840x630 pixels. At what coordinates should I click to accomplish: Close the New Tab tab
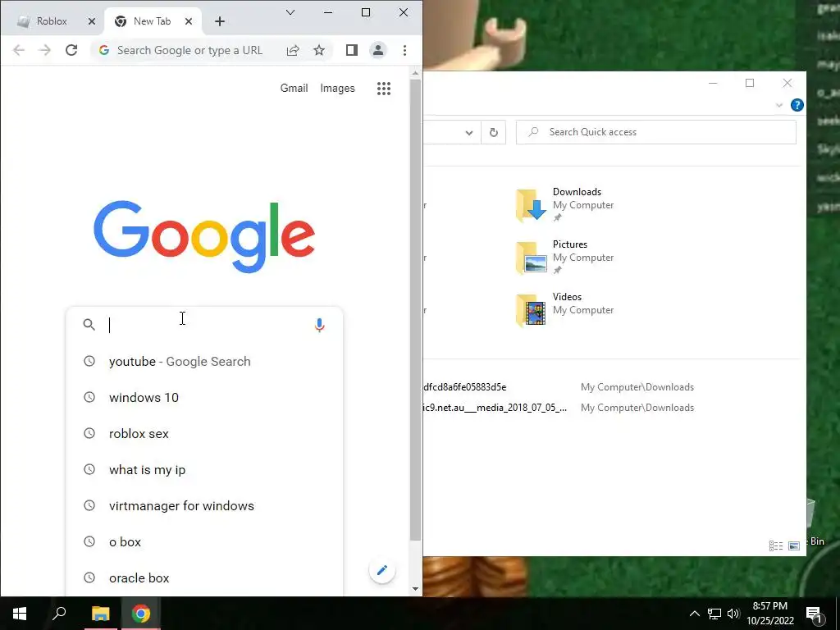[189, 21]
